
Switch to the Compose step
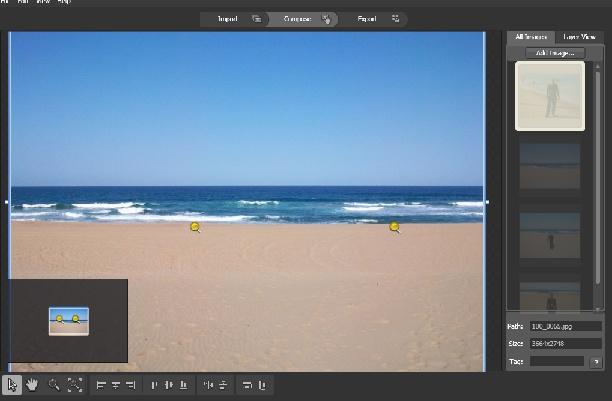(x=303, y=19)
